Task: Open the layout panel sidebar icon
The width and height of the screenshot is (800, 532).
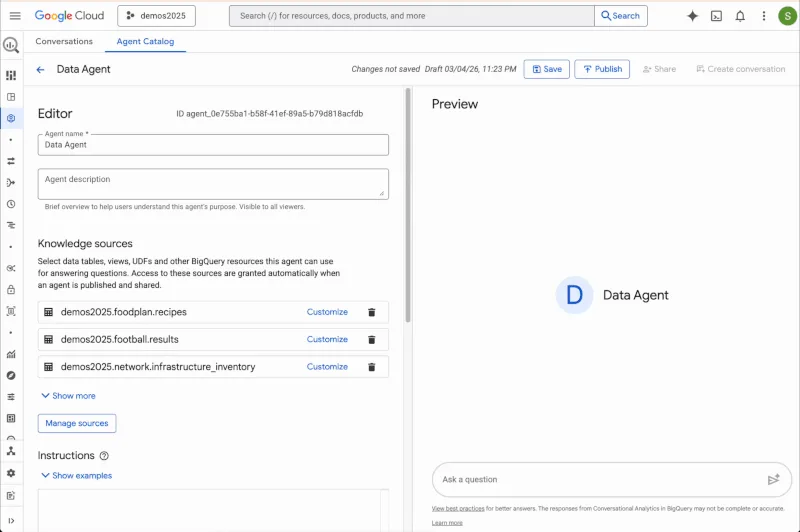Action: point(11,97)
